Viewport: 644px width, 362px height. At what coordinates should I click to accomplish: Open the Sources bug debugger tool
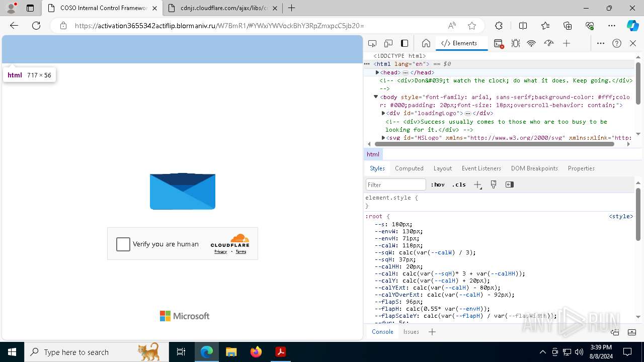(515, 43)
